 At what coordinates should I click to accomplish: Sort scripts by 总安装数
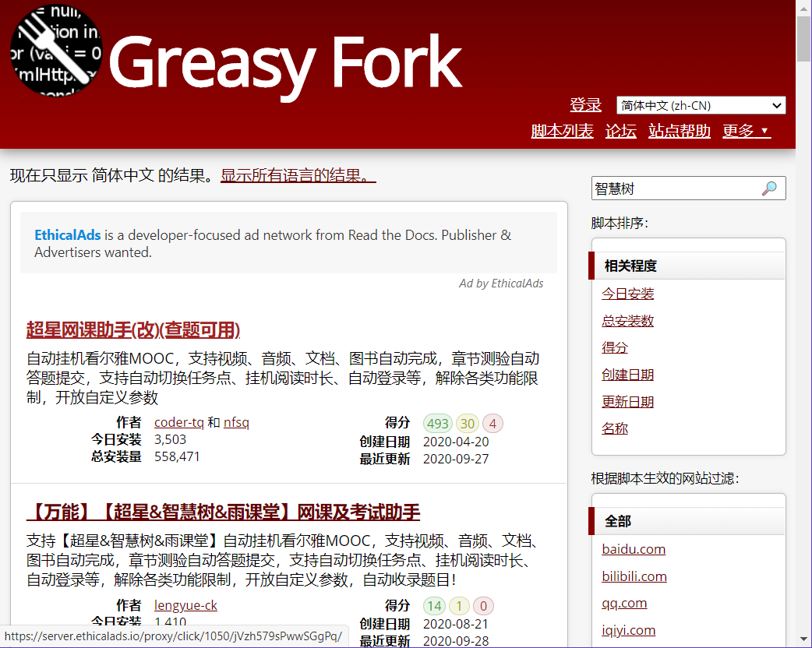click(627, 321)
